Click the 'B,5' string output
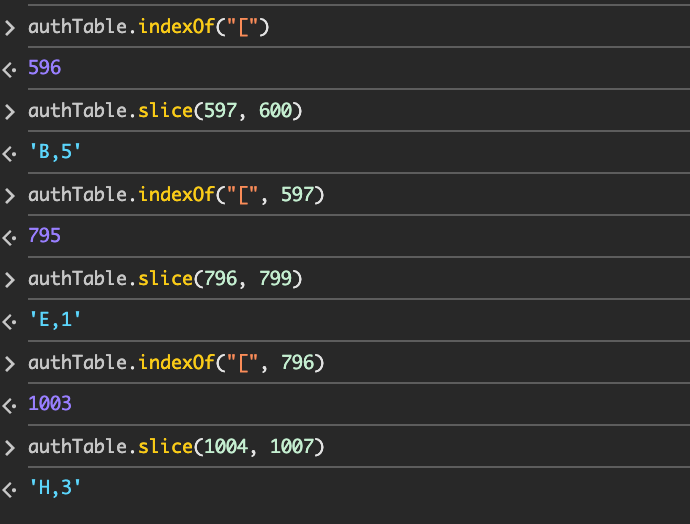Viewport: 690px width, 524px height. (56, 153)
